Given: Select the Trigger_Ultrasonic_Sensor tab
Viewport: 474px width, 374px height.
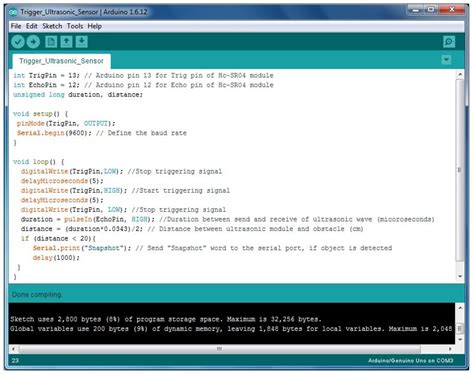Looking at the screenshot, I should [61, 61].
